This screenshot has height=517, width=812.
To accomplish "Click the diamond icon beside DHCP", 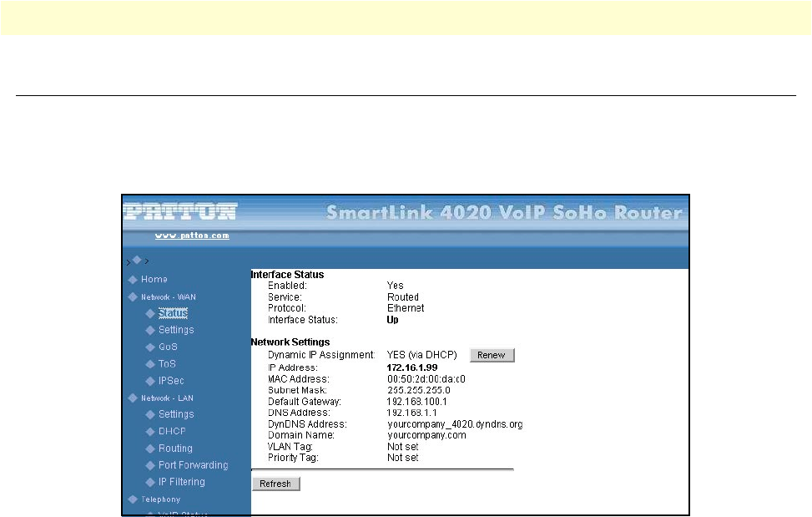I will tap(150, 432).
